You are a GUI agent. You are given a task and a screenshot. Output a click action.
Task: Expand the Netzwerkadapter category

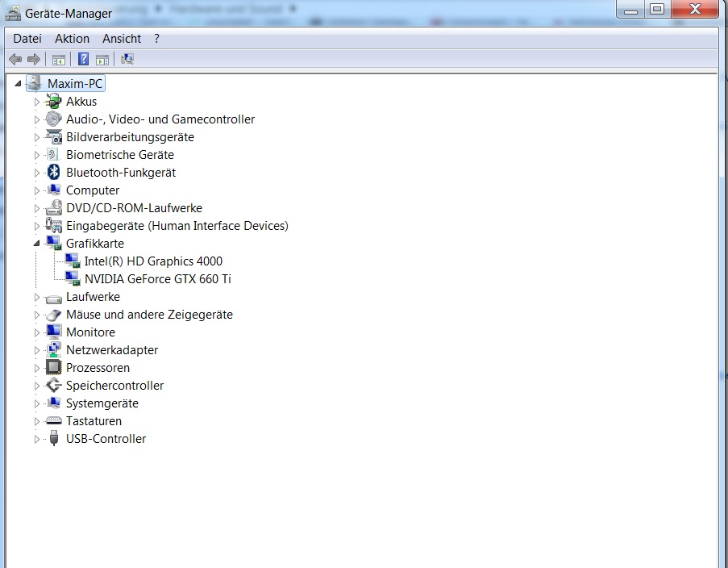point(36,350)
